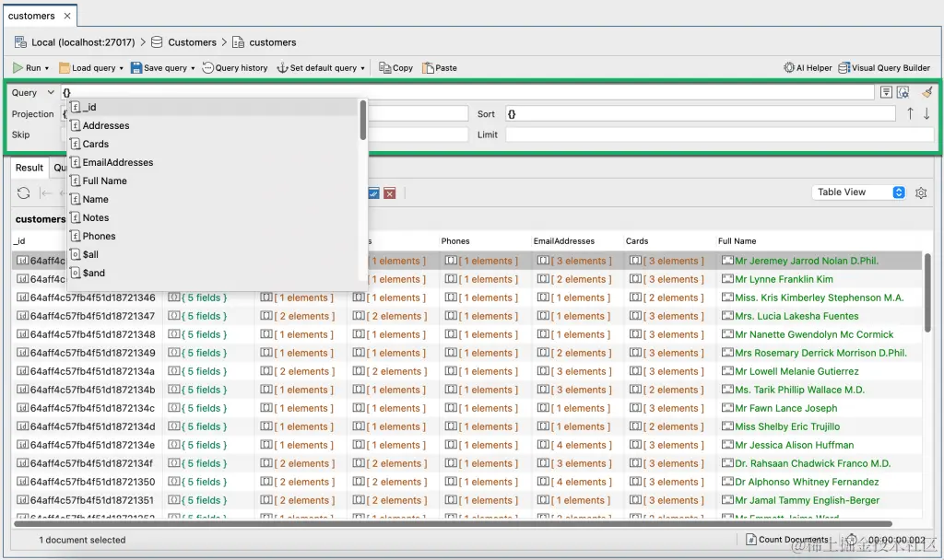The image size is (944, 560).
Task: Choose the $and operator in the suggestion list
Action: [91, 273]
